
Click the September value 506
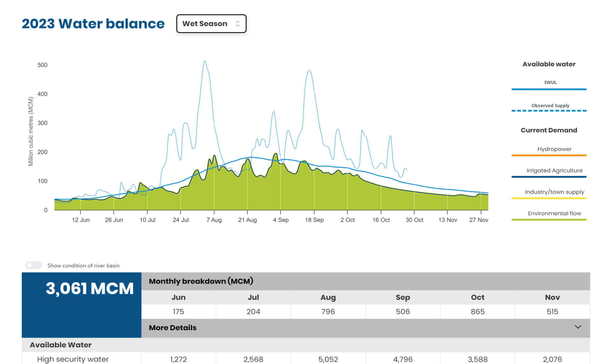tap(403, 311)
